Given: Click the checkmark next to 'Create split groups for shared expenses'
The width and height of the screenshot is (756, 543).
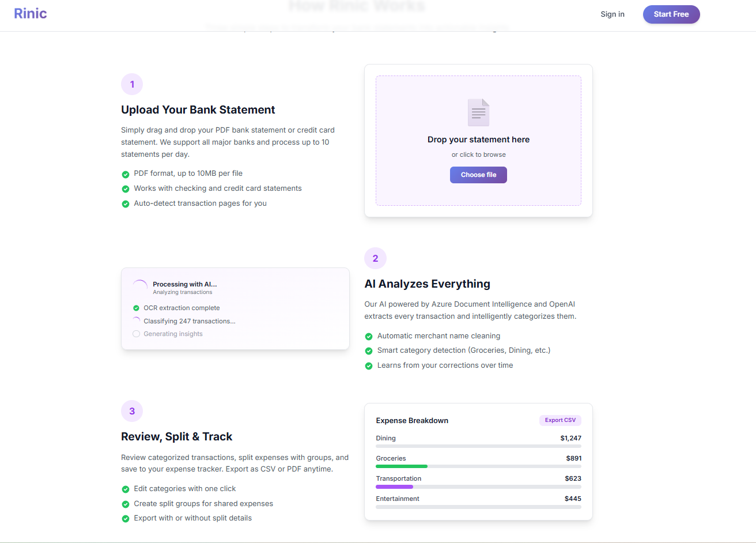Looking at the screenshot, I should click(126, 503).
